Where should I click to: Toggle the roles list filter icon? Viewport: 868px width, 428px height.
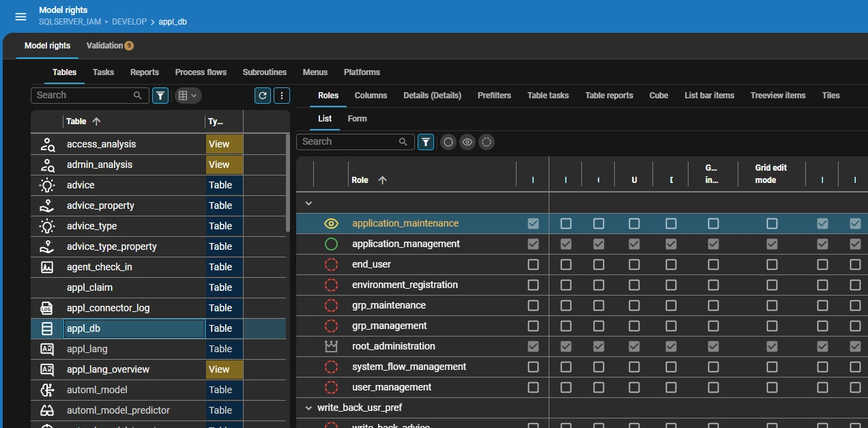click(x=426, y=142)
